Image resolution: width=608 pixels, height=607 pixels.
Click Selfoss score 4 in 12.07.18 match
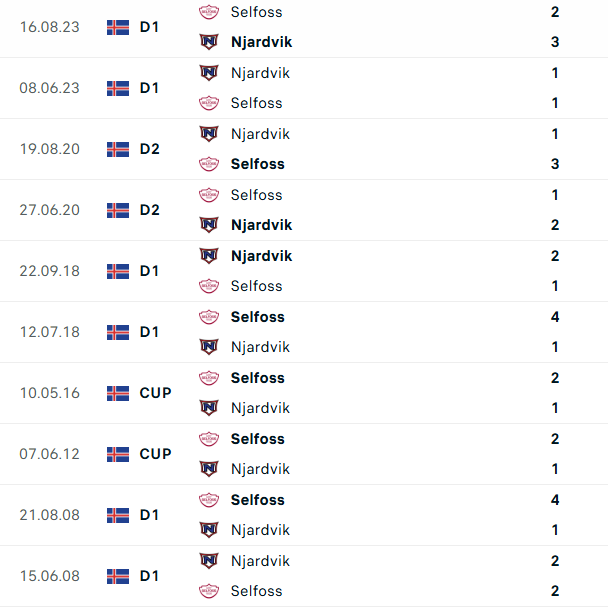[555, 317]
